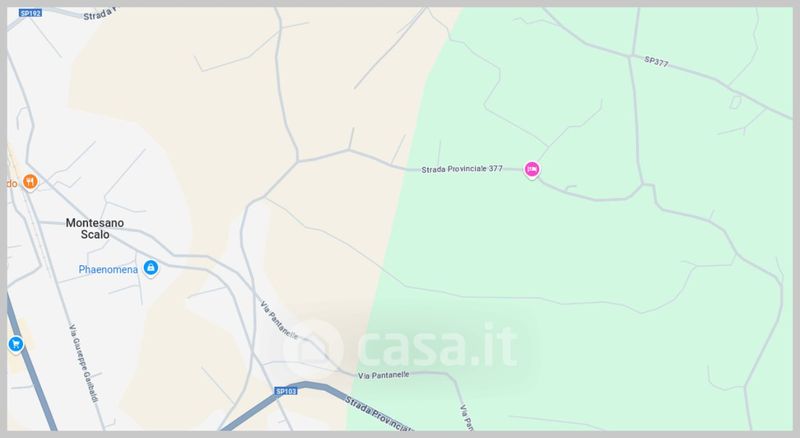Viewport: 800px width, 438px height.
Task: Select the blue Phaenomena pin icon
Action: 151,267
